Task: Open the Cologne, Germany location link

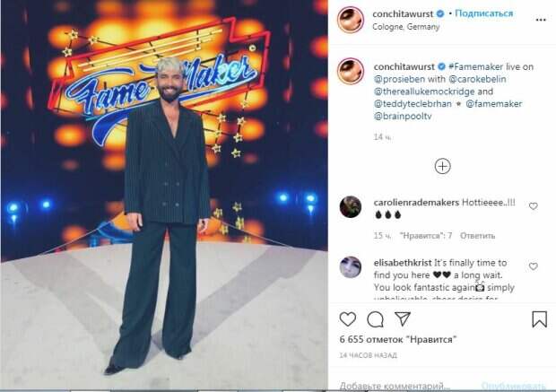Action: 406,27
